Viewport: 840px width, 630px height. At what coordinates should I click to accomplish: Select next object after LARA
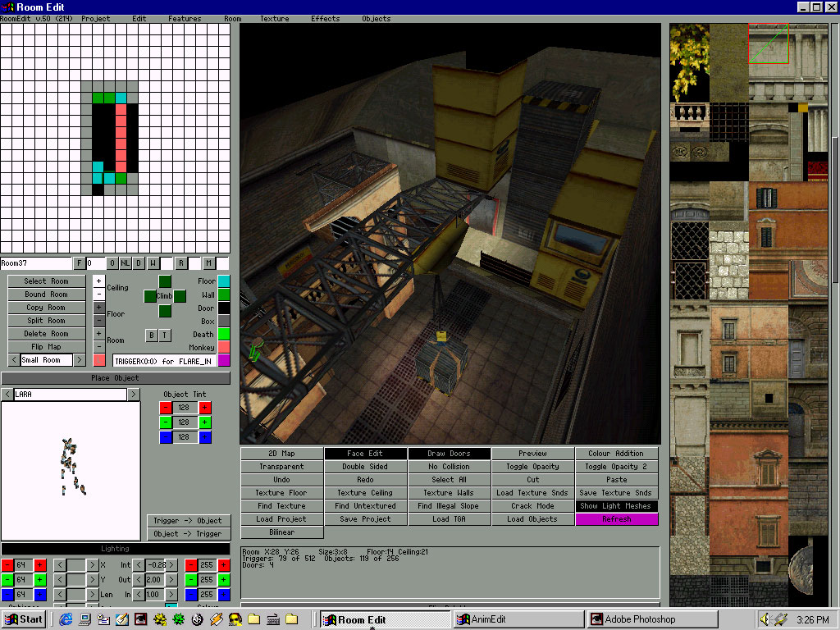point(134,395)
